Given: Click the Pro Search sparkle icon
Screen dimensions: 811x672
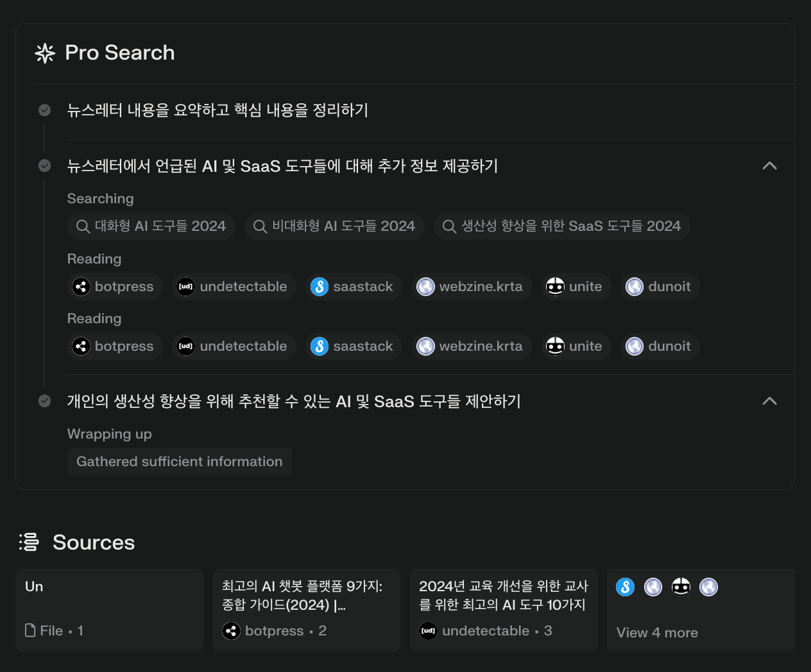Looking at the screenshot, I should pyautogui.click(x=45, y=53).
